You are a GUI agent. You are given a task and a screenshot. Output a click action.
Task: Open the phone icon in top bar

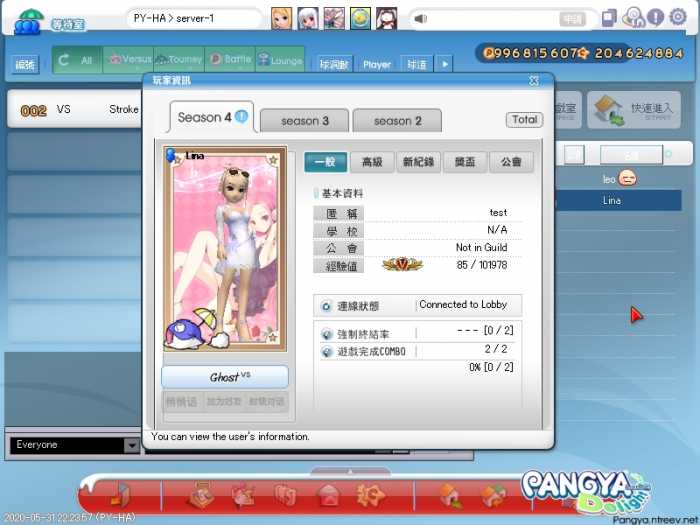tap(609, 18)
